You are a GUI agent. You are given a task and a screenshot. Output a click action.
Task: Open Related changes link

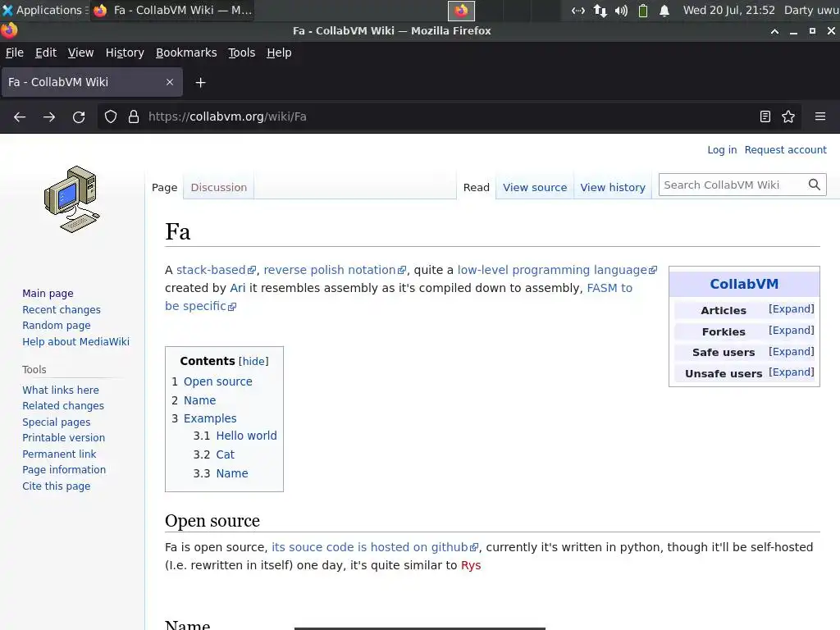pos(63,406)
